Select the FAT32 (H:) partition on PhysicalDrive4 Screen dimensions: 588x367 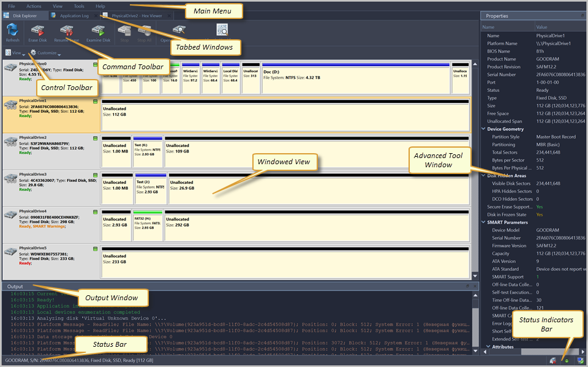coord(148,223)
